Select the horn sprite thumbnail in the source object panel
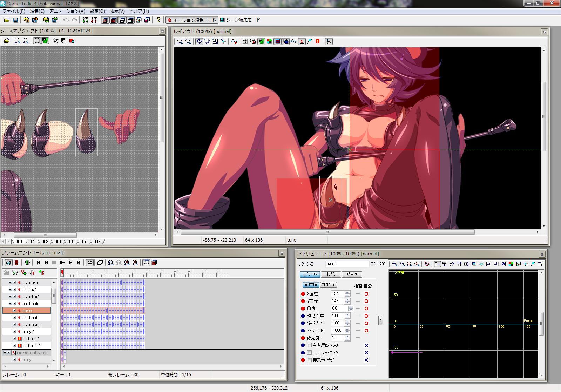Image resolution: width=561 pixels, height=392 pixels. [87, 132]
